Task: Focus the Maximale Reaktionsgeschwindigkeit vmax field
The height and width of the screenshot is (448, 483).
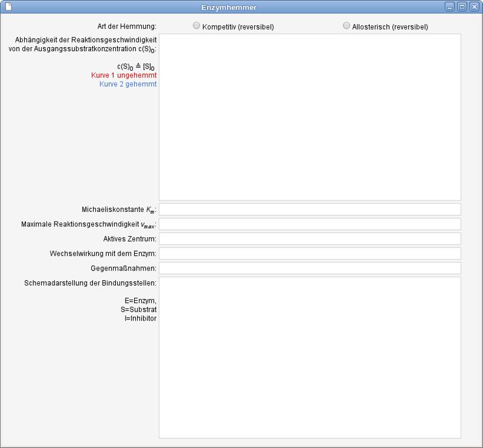Action: [310, 224]
